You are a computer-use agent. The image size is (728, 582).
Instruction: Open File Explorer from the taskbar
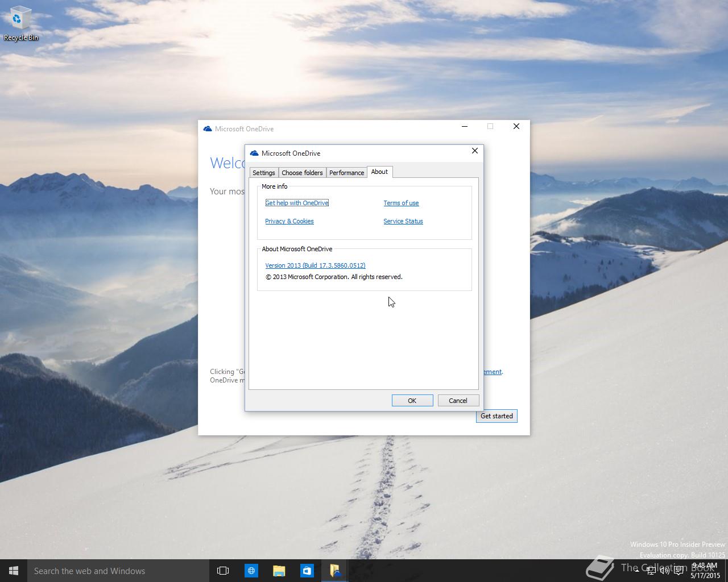click(x=279, y=571)
